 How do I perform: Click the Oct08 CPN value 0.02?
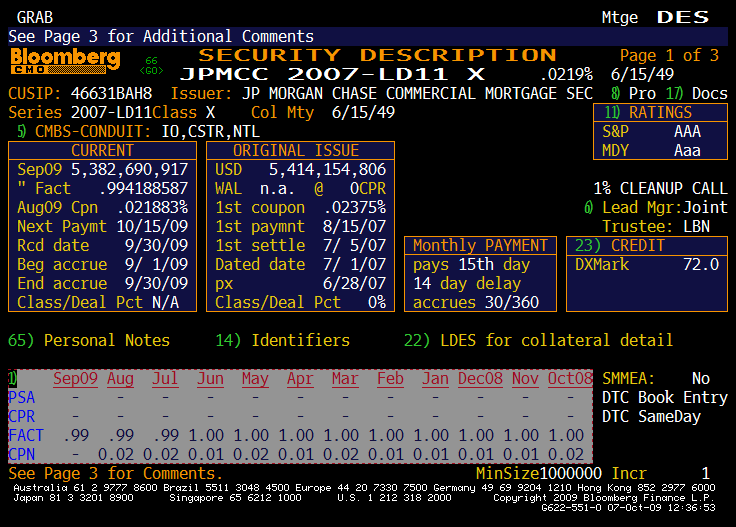point(566,454)
